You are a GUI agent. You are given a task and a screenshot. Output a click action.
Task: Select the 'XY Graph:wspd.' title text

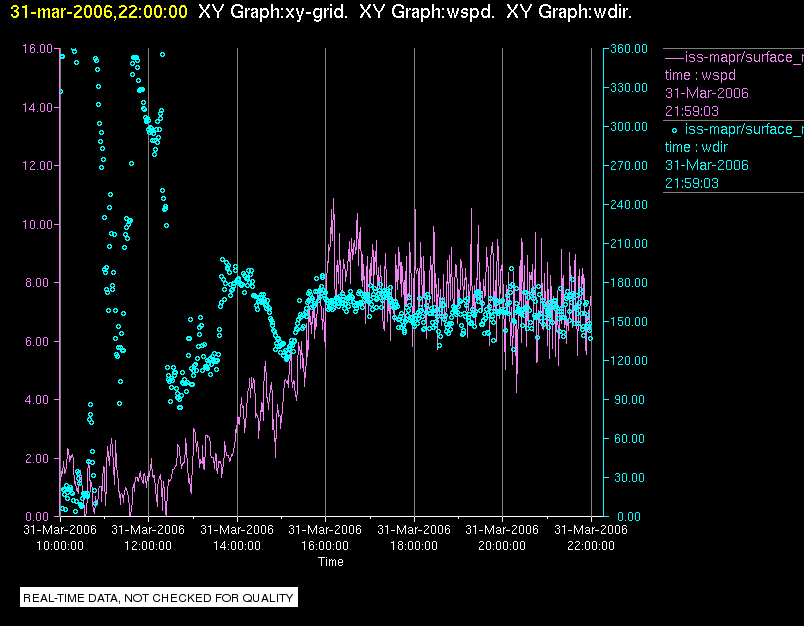[427, 12]
